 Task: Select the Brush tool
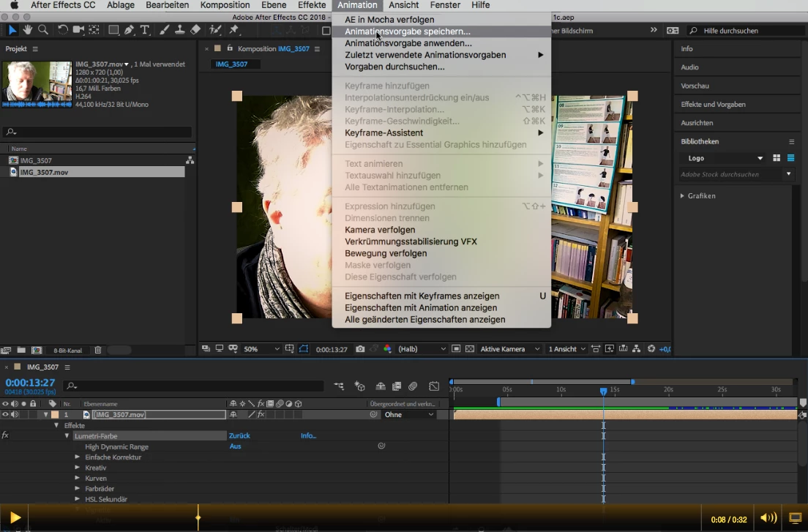pyautogui.click(x=164, y=30)
